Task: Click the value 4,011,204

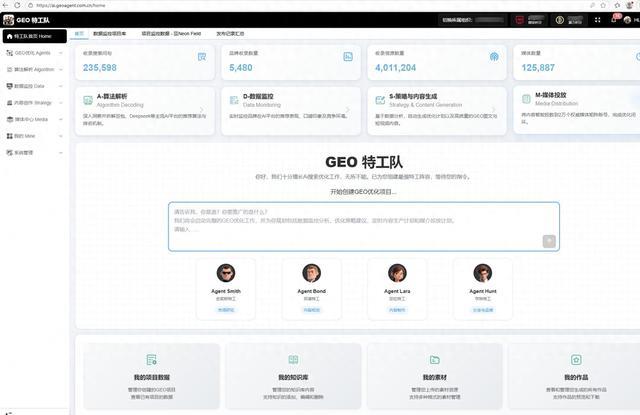Action: 396,68
